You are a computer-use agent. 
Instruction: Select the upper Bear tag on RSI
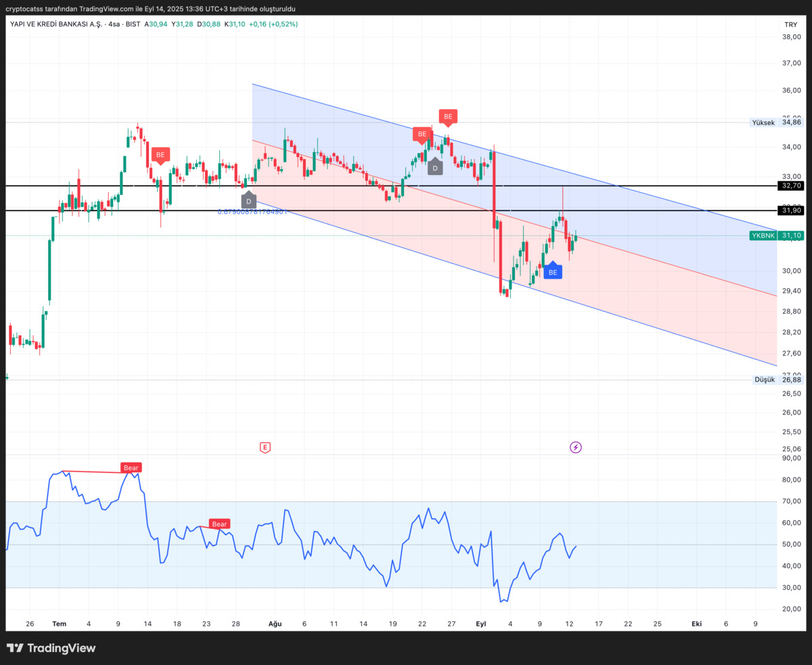click(x=131, y=467)
